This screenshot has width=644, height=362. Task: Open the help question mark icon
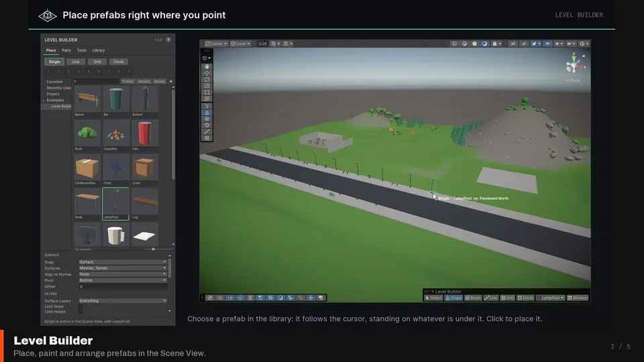point(168,40)
